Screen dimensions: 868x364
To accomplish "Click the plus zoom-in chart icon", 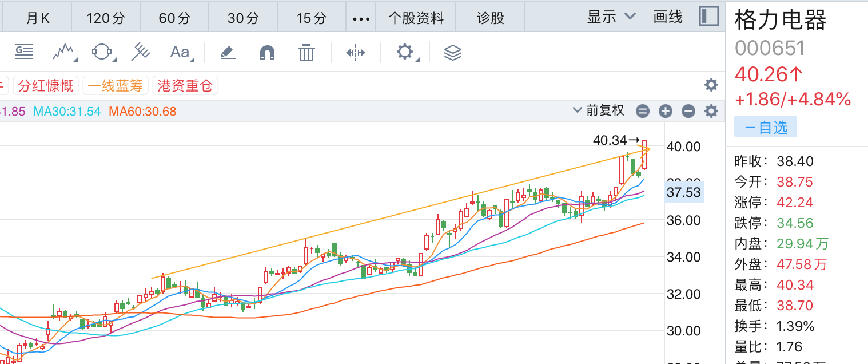I will coord(665,111).
